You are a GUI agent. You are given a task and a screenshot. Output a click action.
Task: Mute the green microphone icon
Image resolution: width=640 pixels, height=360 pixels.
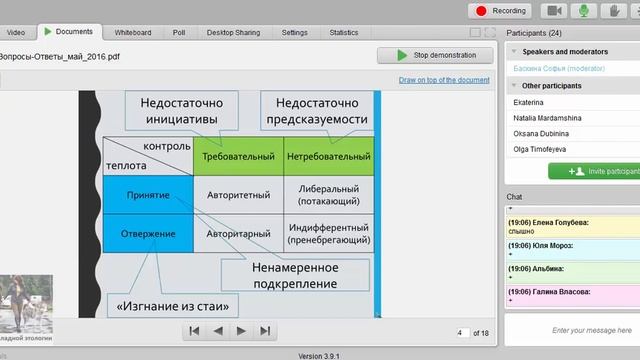point(584,11)
